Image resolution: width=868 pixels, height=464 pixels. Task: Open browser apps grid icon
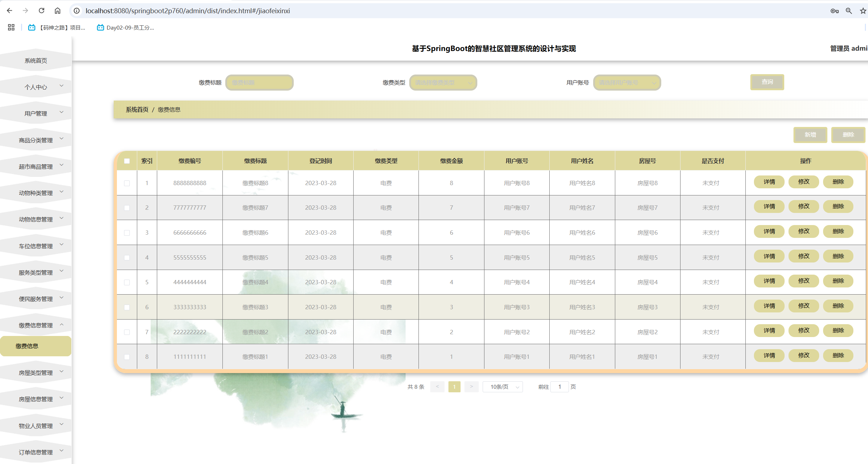coord(11,27)
